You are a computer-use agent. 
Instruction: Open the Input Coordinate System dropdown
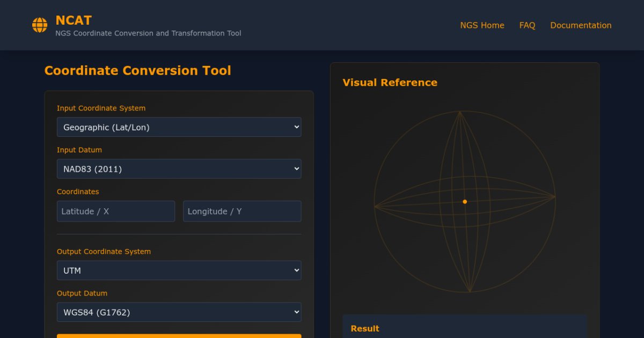click(179, 127)
